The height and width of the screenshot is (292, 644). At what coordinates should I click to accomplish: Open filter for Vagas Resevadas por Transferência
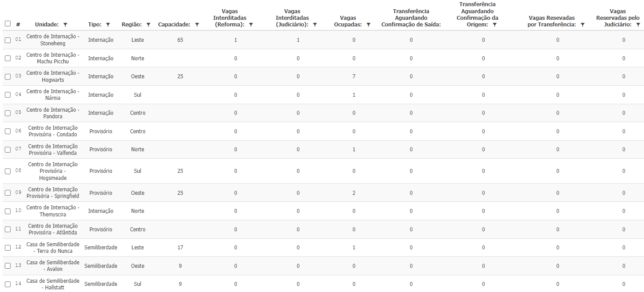[582, 25]
